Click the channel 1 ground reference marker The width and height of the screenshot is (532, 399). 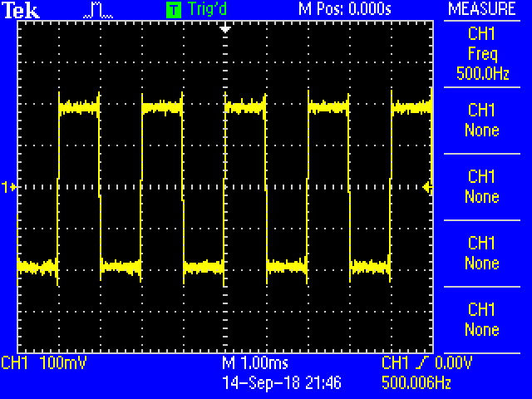[10, 188]
